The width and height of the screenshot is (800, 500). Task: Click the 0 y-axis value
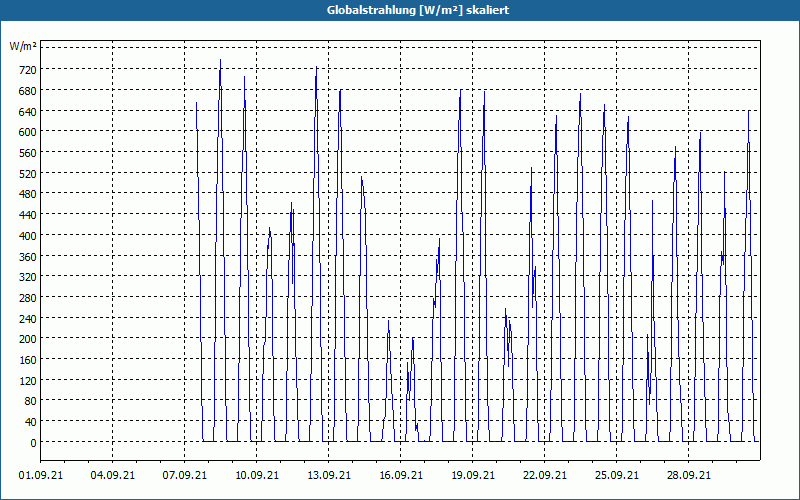34,443
